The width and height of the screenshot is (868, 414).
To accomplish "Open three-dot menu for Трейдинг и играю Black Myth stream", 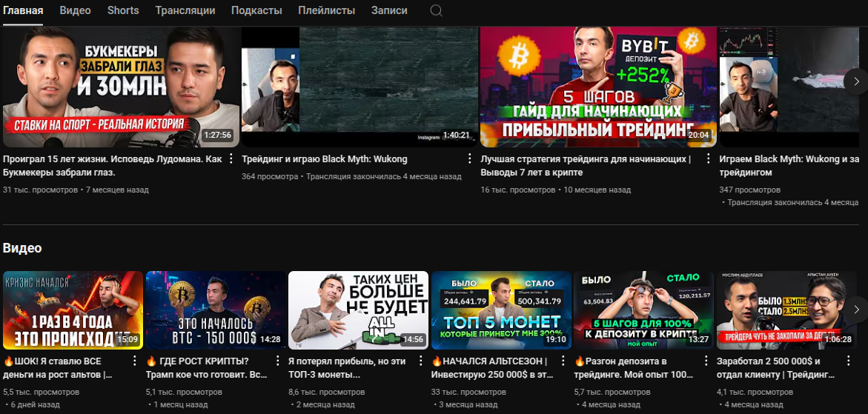I will tap(469, 159).
